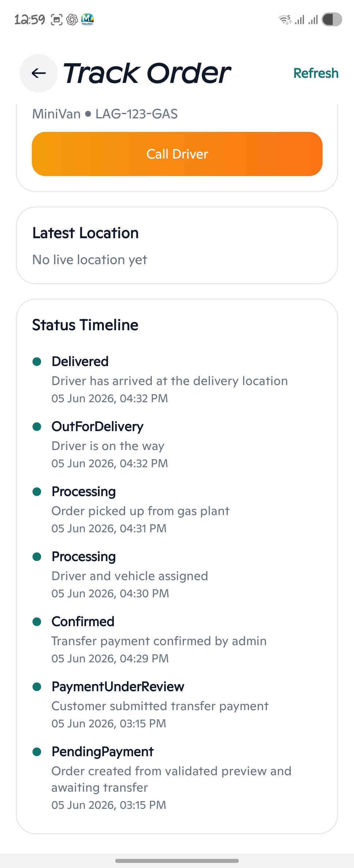Tap the Wi-Fi signal icon
The width and height of the screenshot is (354, 868).
[x=285, y=19]
